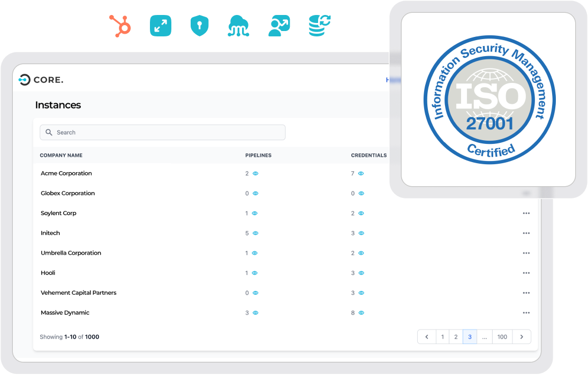Open Umbrella Corporation row actions menu

pos(526,253)
